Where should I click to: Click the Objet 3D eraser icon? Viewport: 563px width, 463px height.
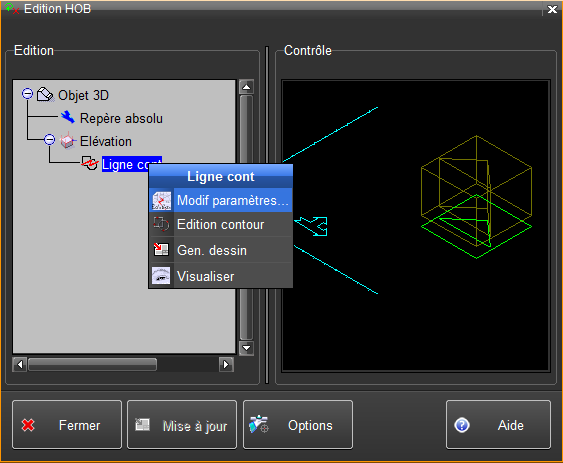click(45, 95)
